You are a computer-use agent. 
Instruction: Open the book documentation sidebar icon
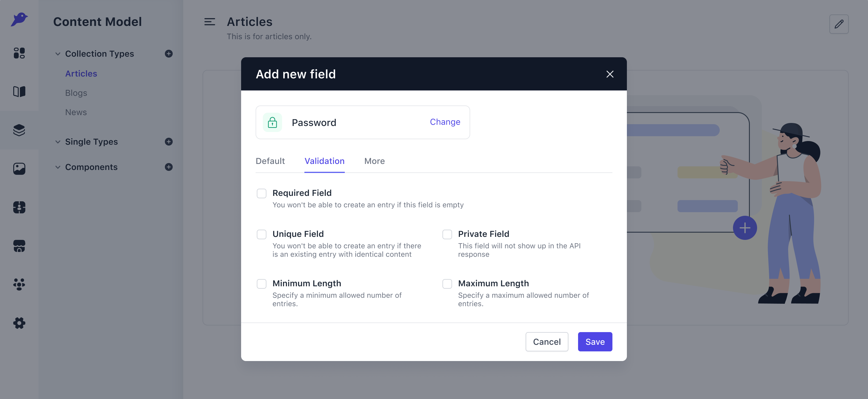[19, 91]
